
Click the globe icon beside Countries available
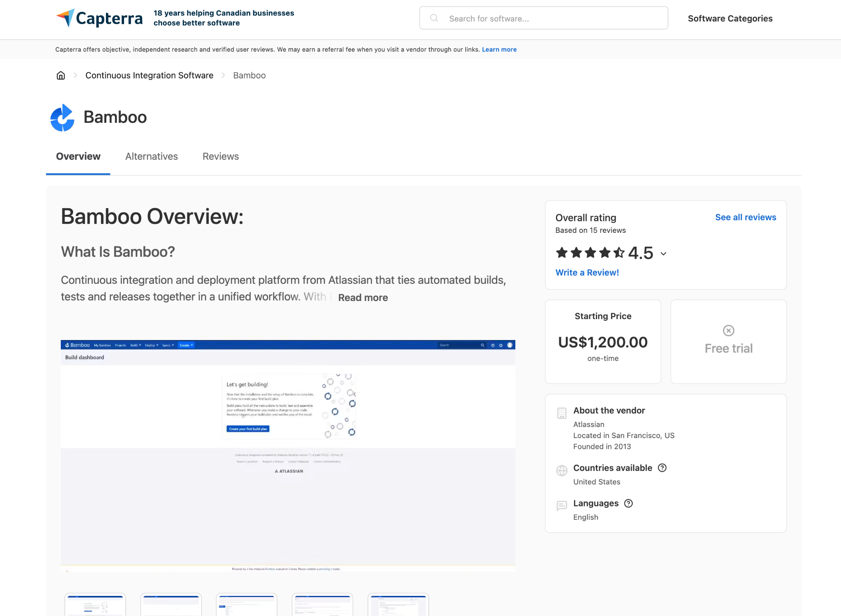click(x=562, y=471)
